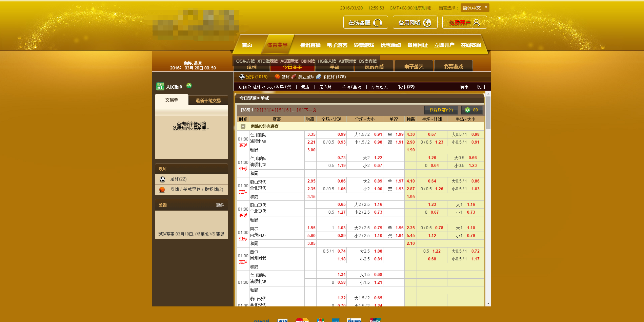This screenshot has height=322, width=644.
Task: Open the 波胆 bet type
Action: (x=305, y=87)
